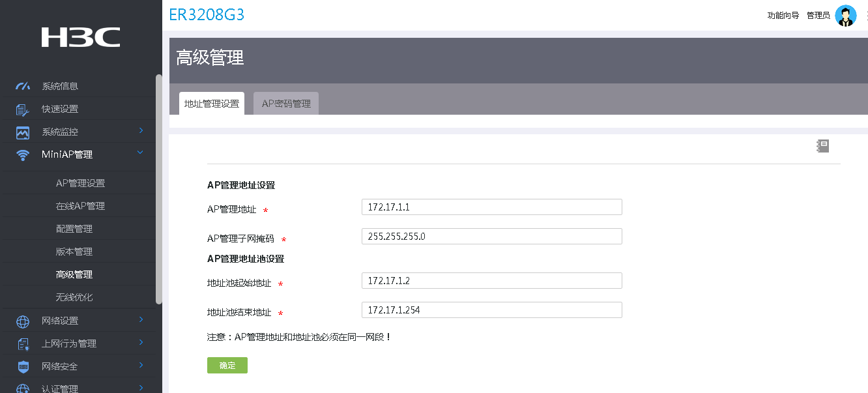This screenshot has width=868, height=393.
Task: Click the green 确定 button
Action: point(227,366)
